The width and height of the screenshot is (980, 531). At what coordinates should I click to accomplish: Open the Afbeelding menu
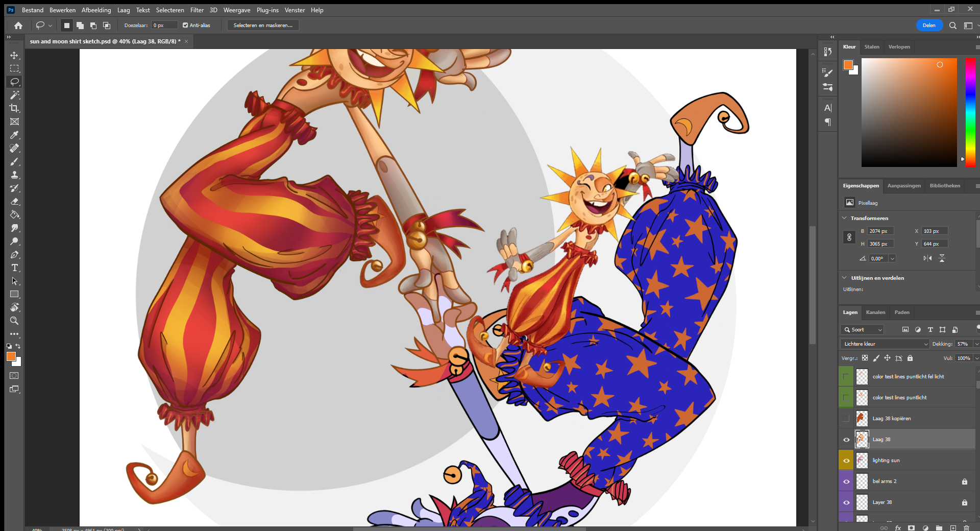point(96,10)
